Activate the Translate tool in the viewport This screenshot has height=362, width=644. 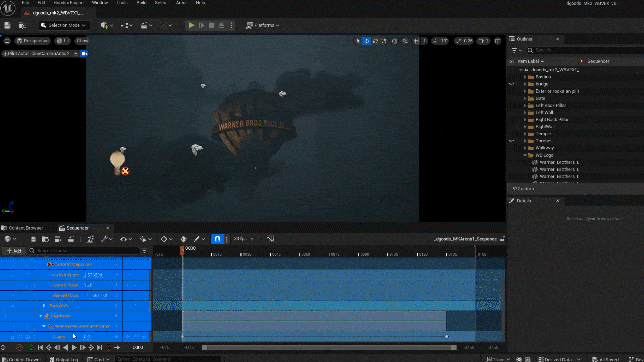tap(367, 41)
